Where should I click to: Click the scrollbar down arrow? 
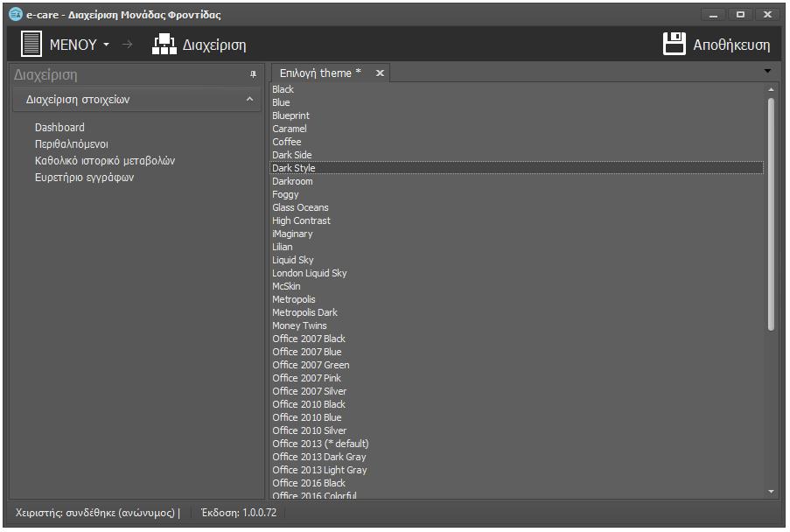pos(771,491)
